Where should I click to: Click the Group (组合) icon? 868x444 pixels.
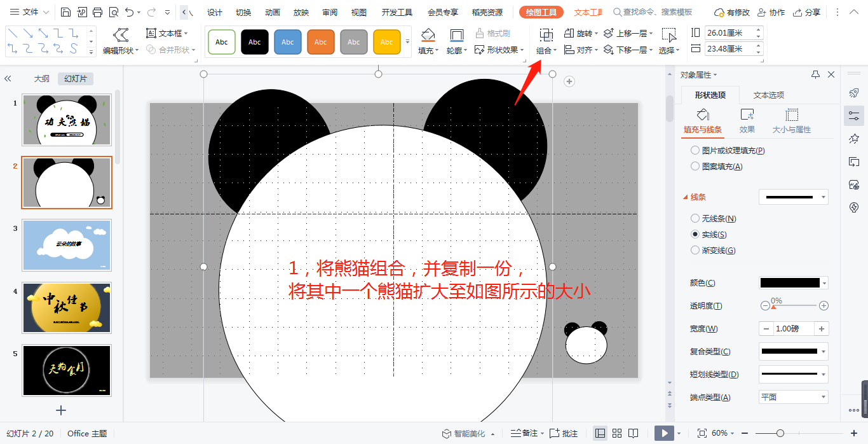pyautogui.click(x=546, y=41)
